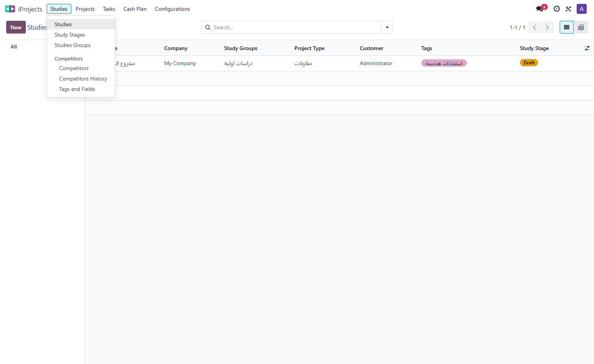
Task: Sort by Study Stage column header
Action: coord(534,48)
